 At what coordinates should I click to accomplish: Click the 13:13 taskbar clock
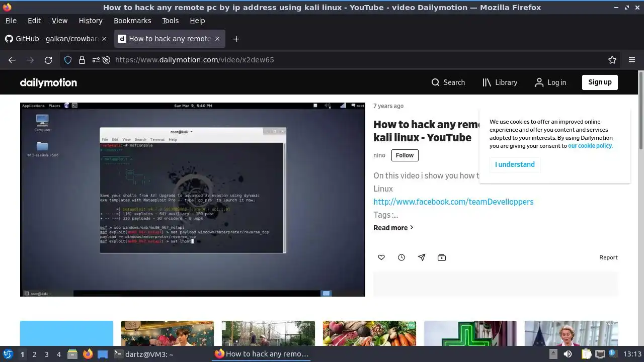pyautogui.click(x=632, y=354)
